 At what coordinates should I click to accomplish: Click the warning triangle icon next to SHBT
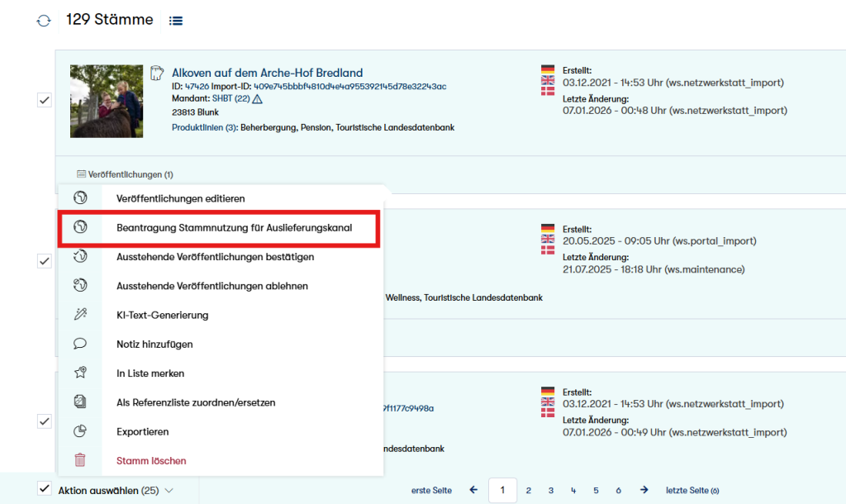point(257,99)
